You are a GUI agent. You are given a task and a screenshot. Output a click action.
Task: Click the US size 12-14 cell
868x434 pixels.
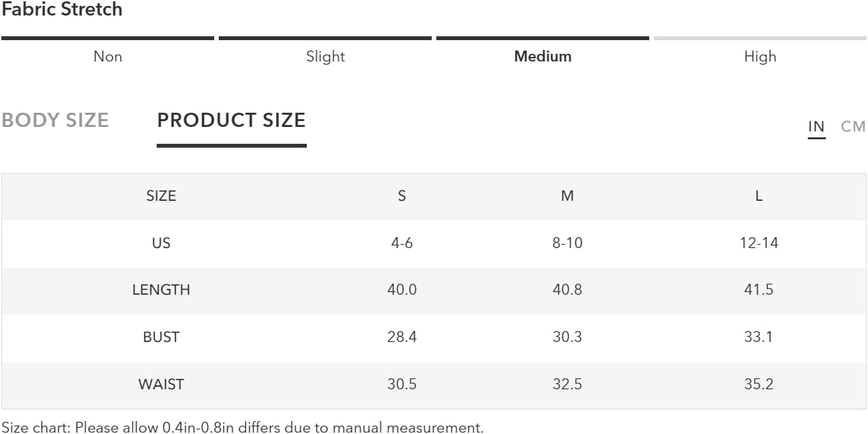[759, 243]
